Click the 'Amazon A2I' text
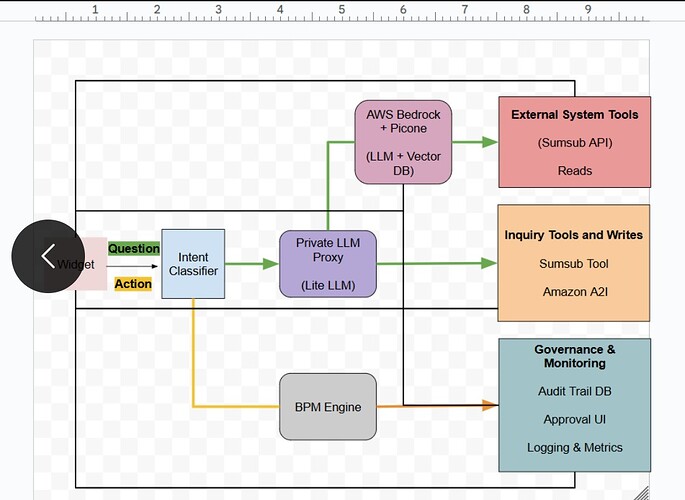This screenshot has height=500, width=685. click(575, 292)
